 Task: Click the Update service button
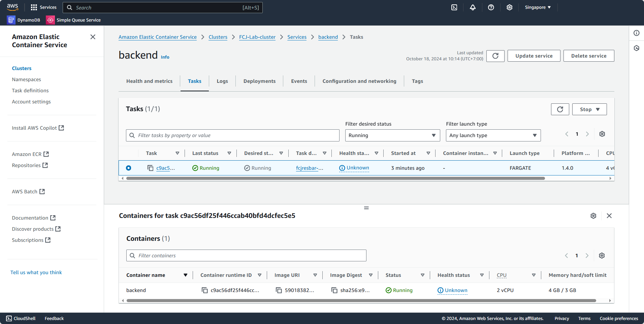pyautogui.click(x=534, y=56)
